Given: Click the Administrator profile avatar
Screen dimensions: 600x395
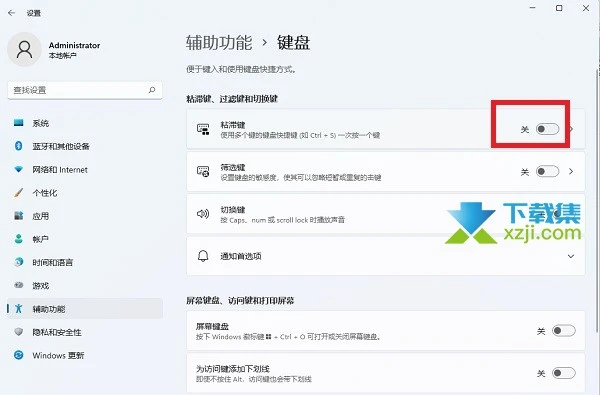Looking at the screenshot, I should click(24, 50).
